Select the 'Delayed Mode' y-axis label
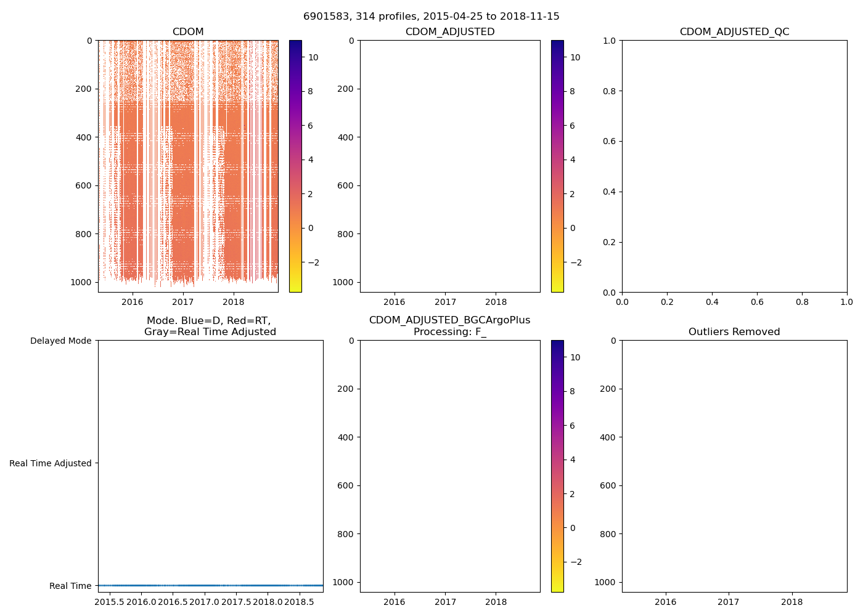The image size is (863, 616). (60, 341)
